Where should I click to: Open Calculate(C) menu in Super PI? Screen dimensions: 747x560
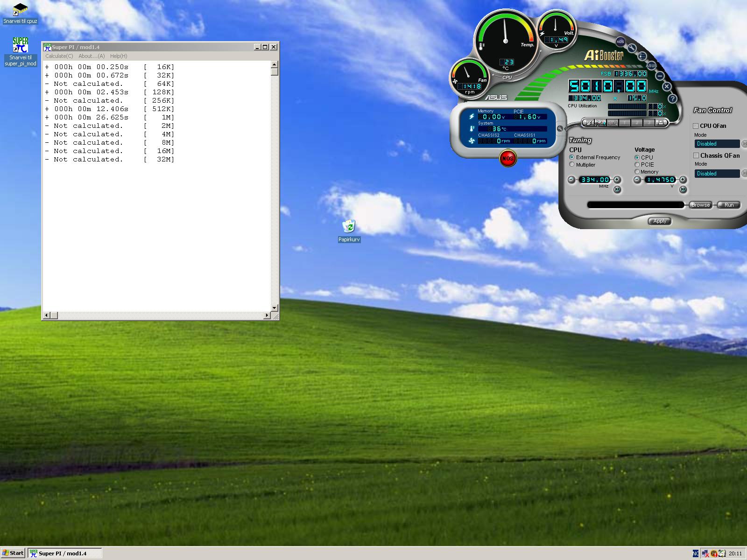[59, 56]
